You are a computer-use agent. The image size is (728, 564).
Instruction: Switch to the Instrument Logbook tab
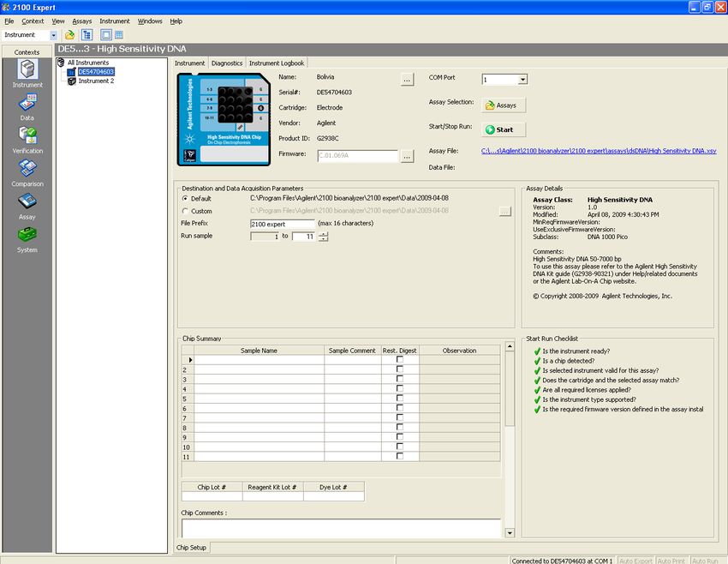tap(277, 63)
